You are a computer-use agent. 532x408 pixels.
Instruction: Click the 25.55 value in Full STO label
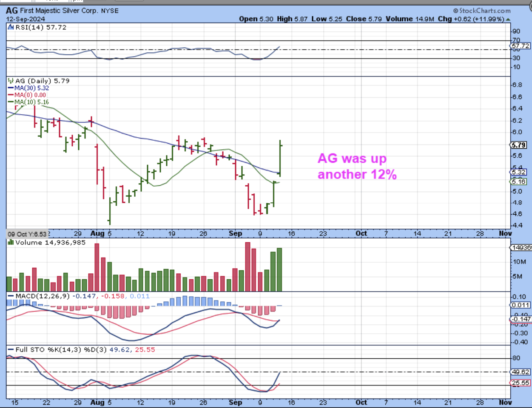[x=145, y=350]
